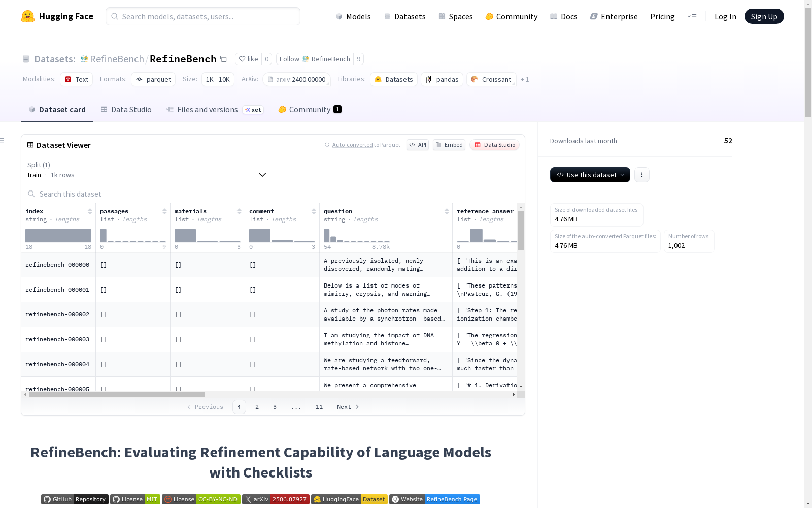Click the Hugging Face logo icon
The image size is (812, 508).
[x=27, y=16]
